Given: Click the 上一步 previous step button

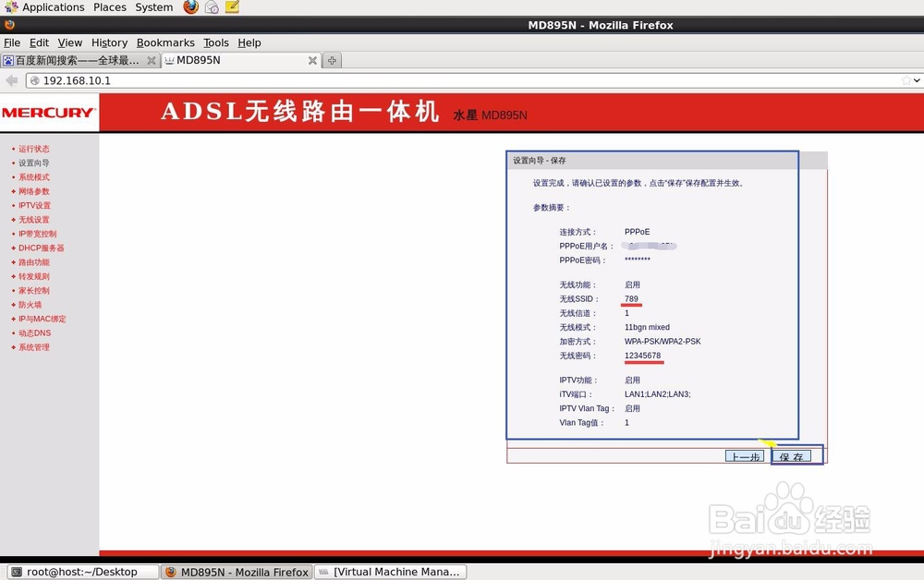Looking at the screenshot, I should [x=745, y=454].
